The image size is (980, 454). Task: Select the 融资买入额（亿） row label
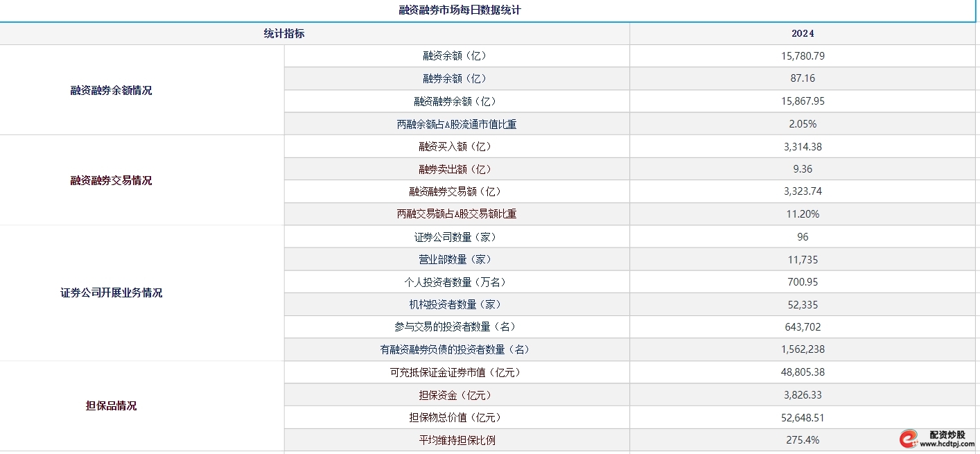(457, 146)
